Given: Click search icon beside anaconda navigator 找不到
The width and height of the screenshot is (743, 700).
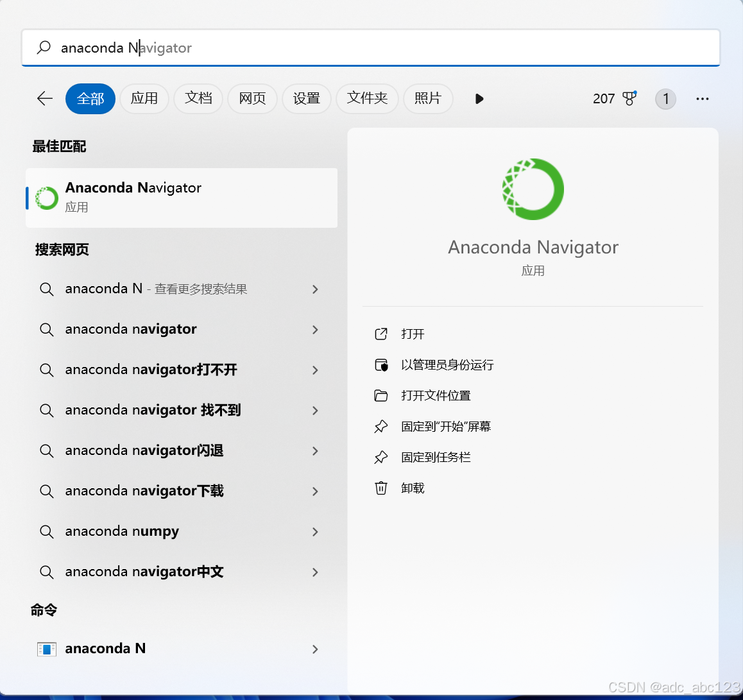Looking at the screenshot, I should click(x=46, y=410).
